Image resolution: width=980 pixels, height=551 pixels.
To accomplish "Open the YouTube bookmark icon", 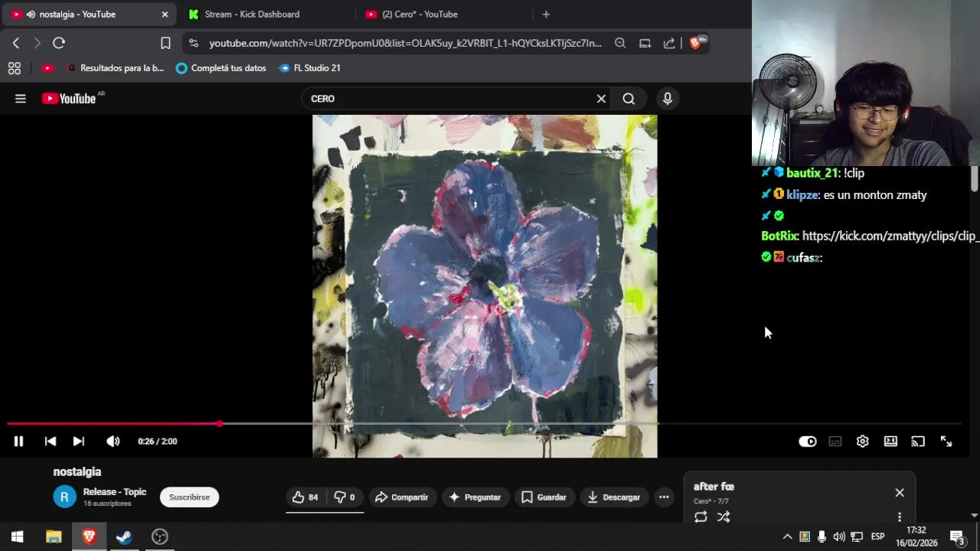I will tap(47, 68).
